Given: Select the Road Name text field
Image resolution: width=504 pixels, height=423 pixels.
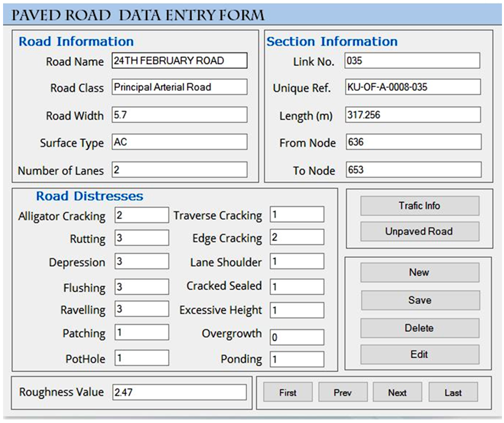Looking at the screenshot, I should (x=179, y=61).
